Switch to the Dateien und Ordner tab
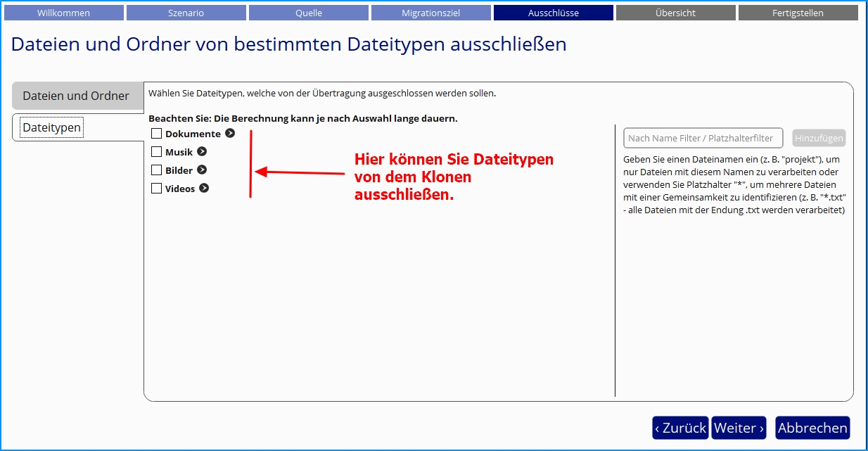 tap(76, 96)
